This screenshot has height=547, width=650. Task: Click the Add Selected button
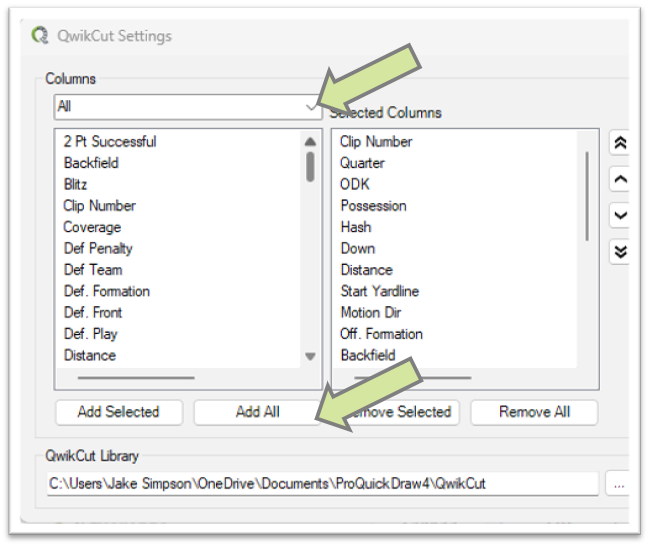118,412
